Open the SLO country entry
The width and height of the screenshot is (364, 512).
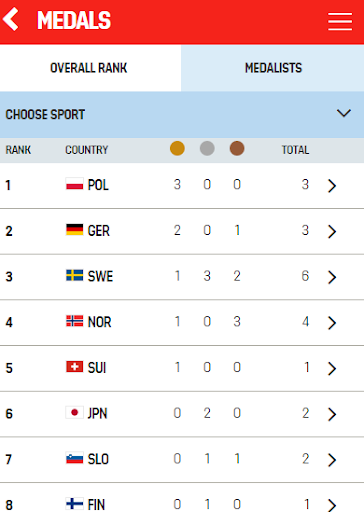pyautogui.click(x=182, y=459)
